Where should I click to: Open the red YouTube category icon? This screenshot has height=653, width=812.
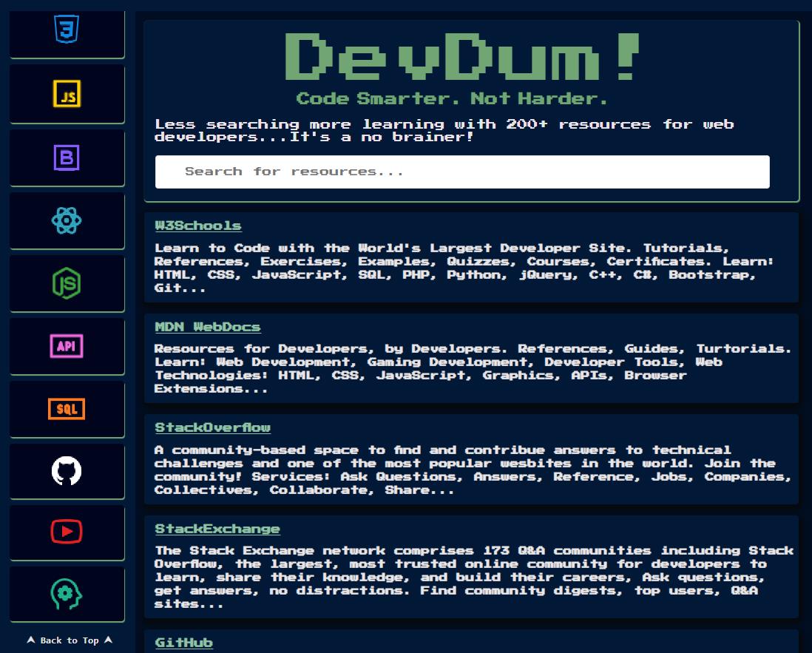[67, 531]
